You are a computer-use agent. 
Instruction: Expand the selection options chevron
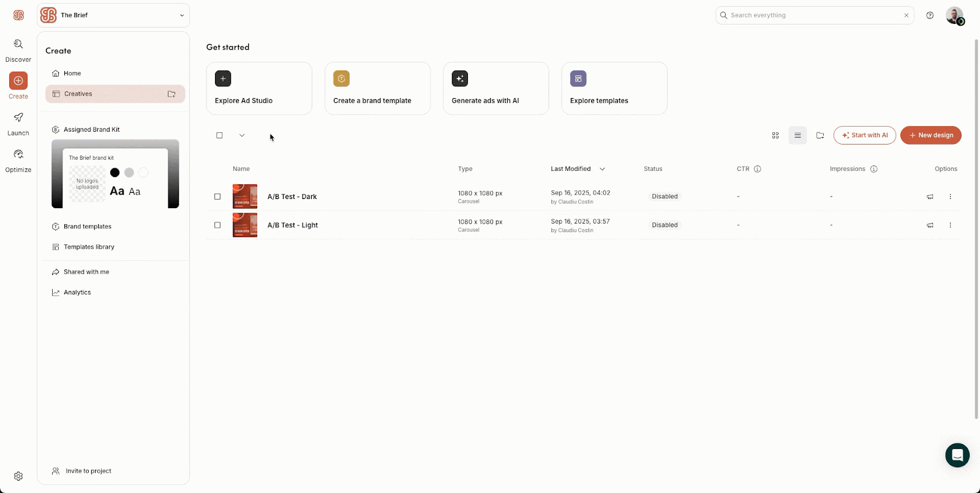click(242, 135)
